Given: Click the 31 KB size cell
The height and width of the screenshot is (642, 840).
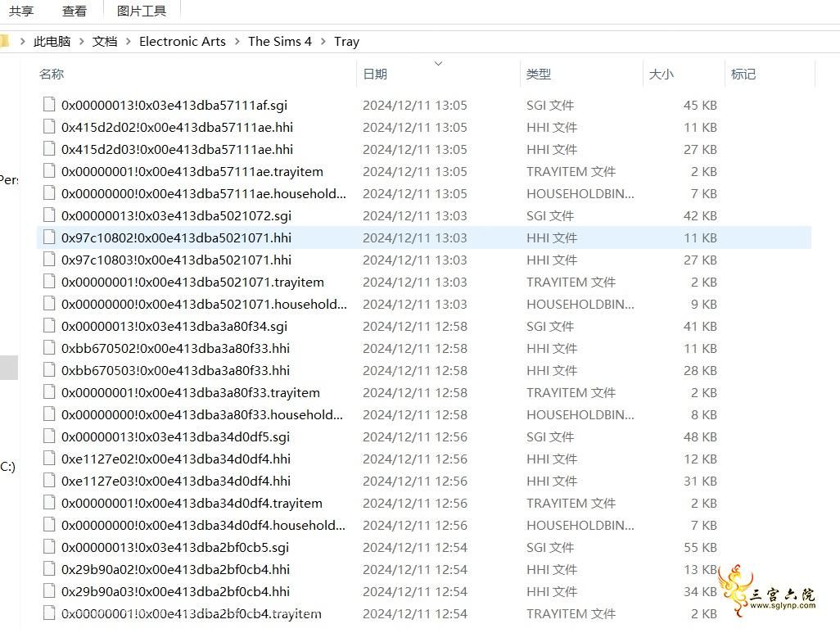Looking at the screenshot, I should point(700,481).
